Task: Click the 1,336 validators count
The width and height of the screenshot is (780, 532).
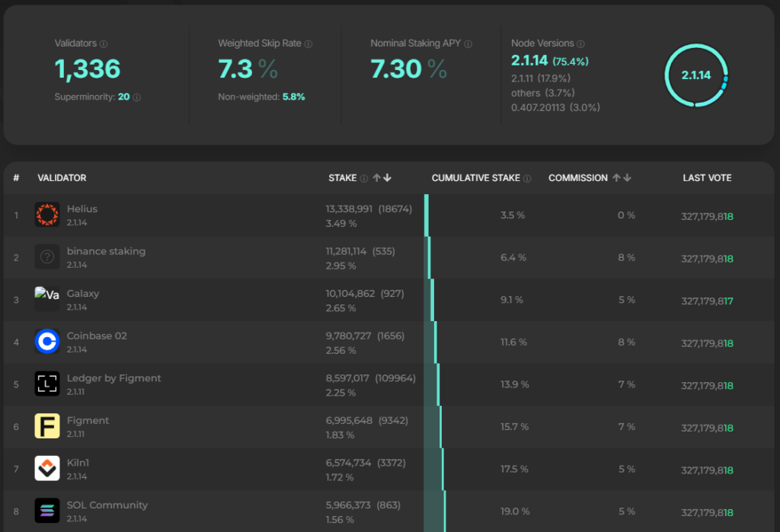Action: click(88, 68)
